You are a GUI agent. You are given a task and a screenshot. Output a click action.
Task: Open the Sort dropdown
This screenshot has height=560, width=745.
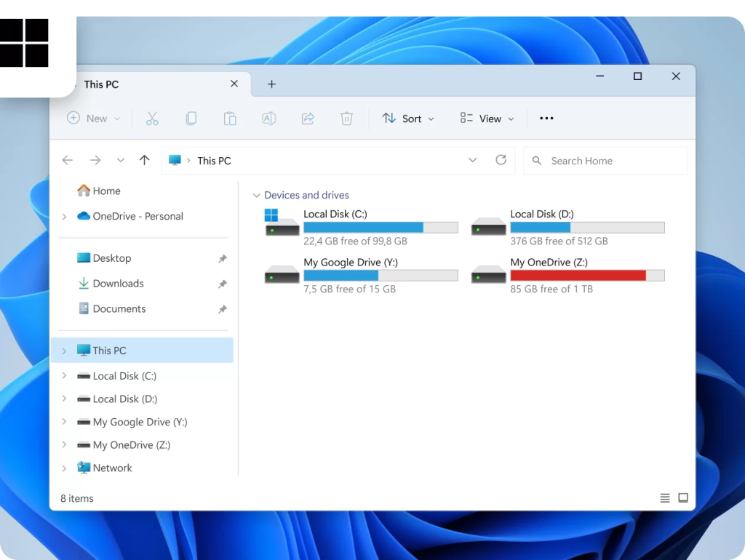407,118
